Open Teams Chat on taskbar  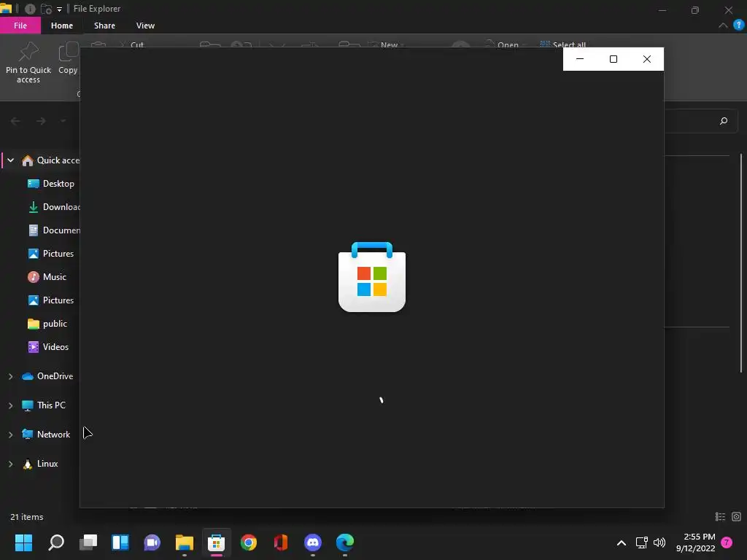click(152, 542)
